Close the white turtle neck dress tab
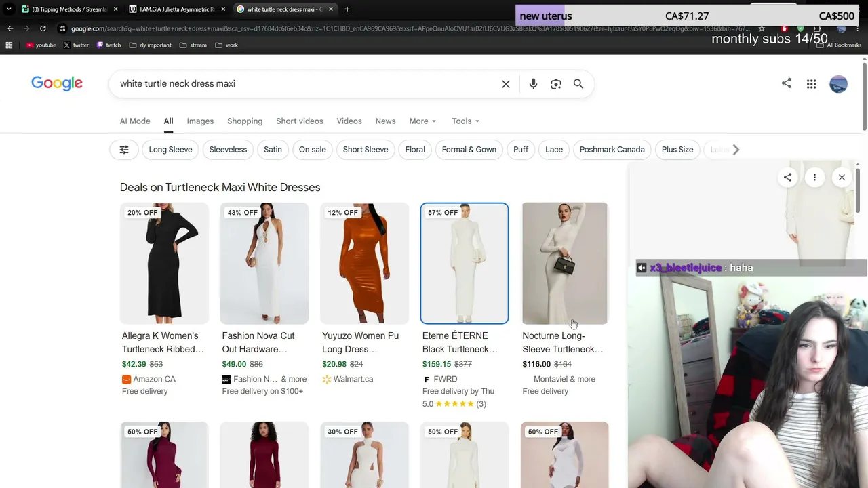The image size is (868, 488). point(331,9)
